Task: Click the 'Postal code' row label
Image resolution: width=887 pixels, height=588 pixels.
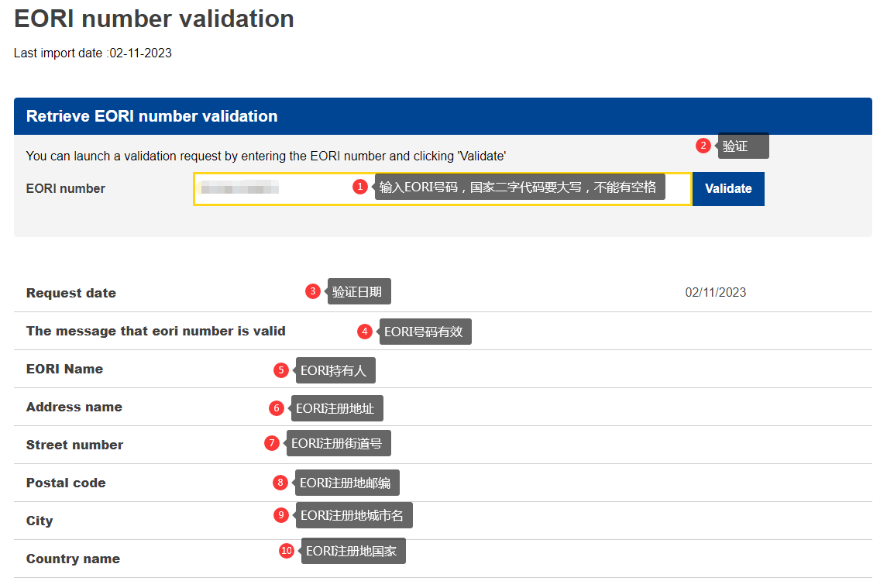Action: click(66, 483)
